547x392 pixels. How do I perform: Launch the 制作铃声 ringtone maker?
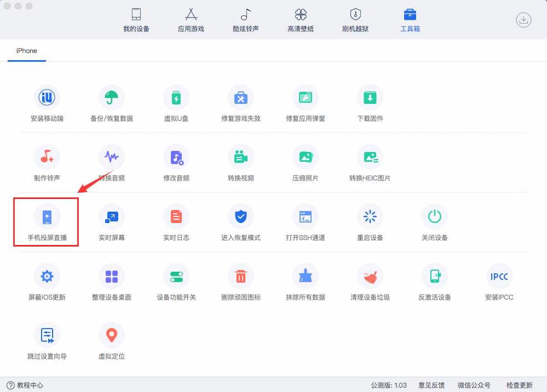coord(47,157)
